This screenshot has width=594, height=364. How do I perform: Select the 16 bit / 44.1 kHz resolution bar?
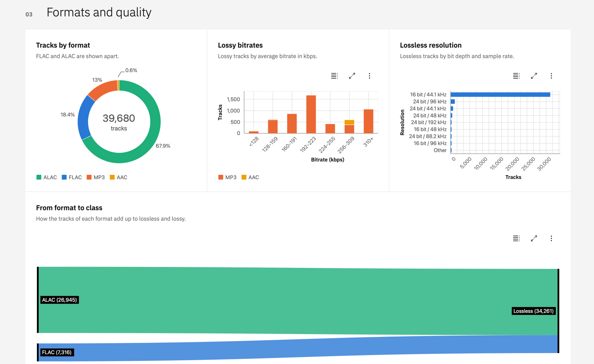pyautogui.click(x=500, y=95)
